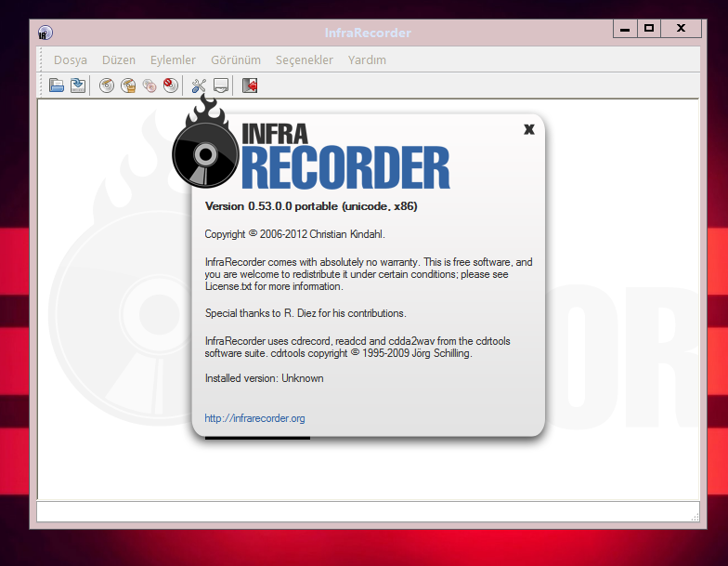Open the Eylemler menu
This screenshot has width=728, height=566.
173,59
